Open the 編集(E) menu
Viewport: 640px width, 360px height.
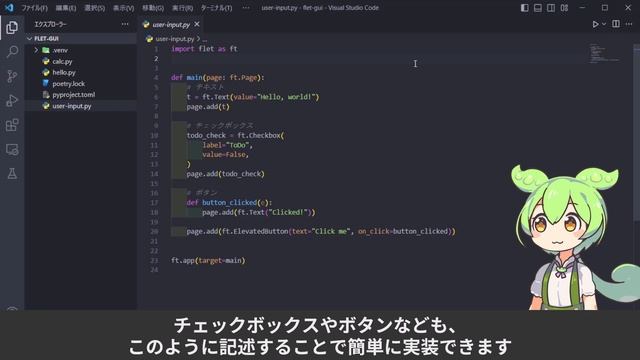(66, 8)
